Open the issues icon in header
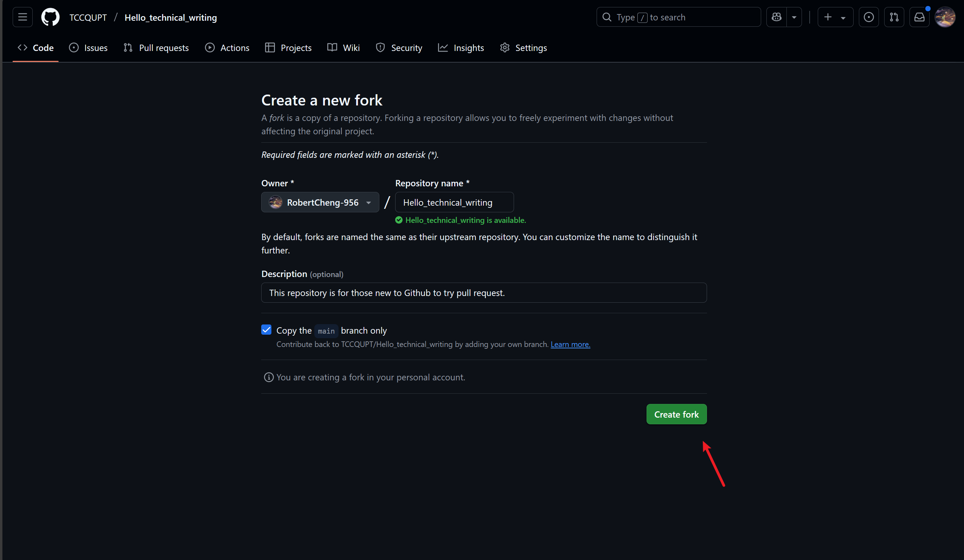 pyautogui.click(x=868, y=17)
